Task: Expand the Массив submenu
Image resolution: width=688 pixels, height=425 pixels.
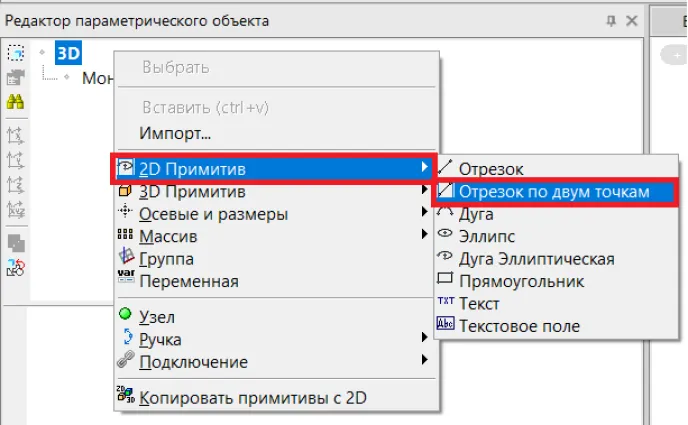Action: pos(168,237)
